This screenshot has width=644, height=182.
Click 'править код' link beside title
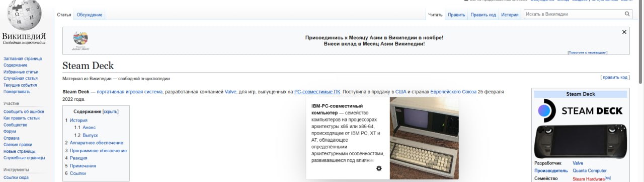(x=615, y=77)
